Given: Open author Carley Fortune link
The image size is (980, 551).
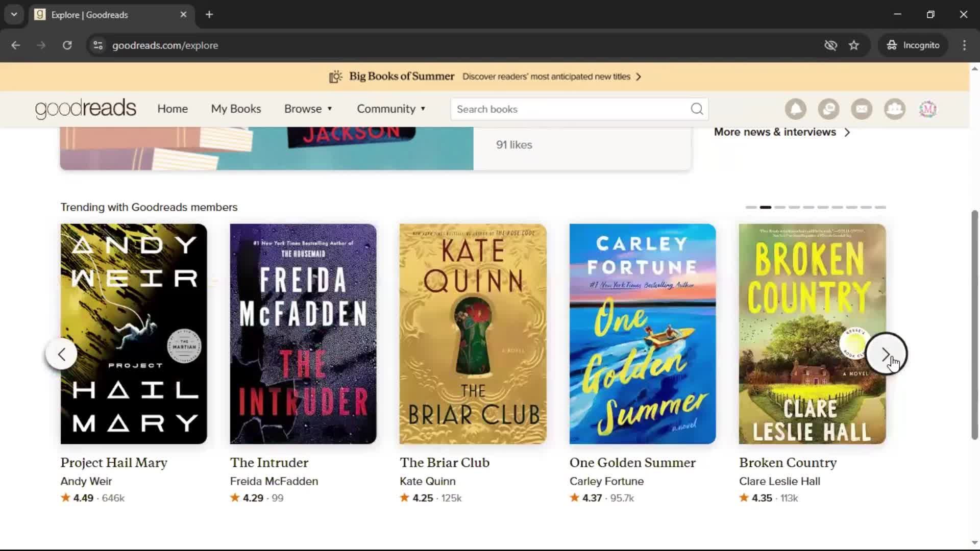Looking at the screenshot, I should [607, 481].
